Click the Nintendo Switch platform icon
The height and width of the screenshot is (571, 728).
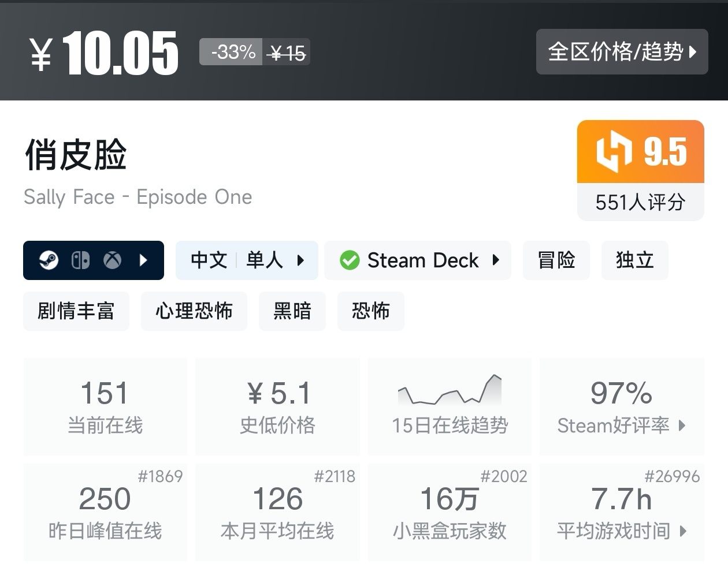[x=80, y=260]
